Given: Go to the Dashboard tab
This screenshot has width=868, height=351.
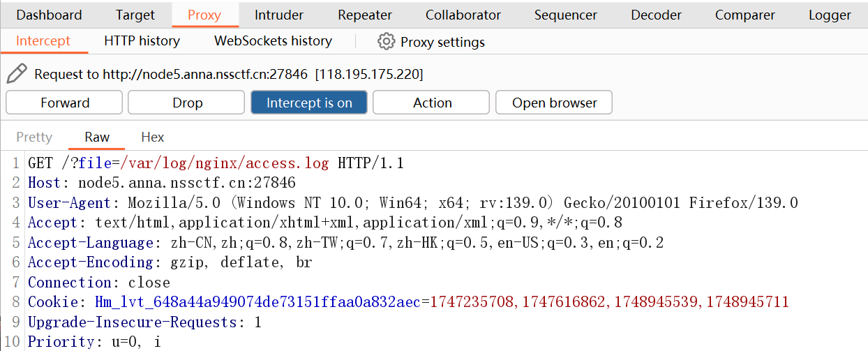Looking at the screenshot, I should [49, 15].
